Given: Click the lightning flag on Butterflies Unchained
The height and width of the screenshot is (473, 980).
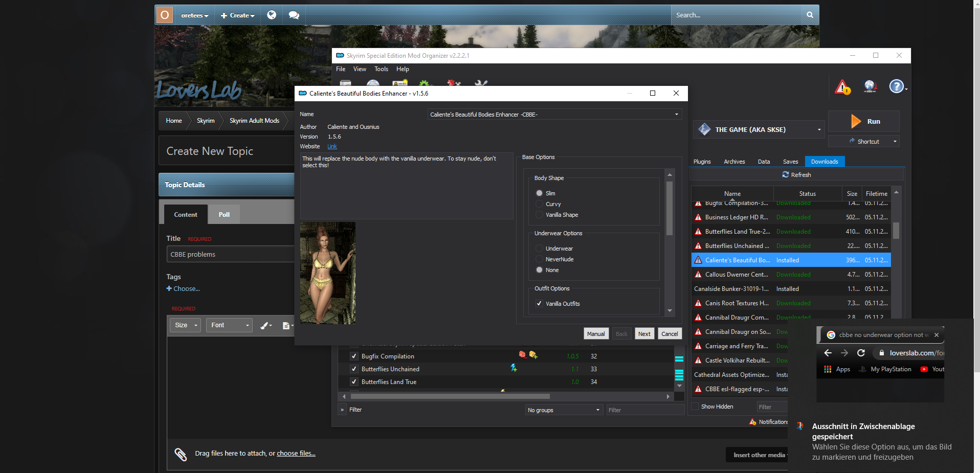Looking at the screenshot, I should (514, 368).
